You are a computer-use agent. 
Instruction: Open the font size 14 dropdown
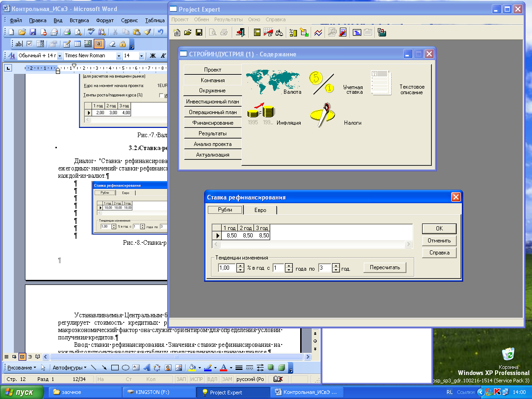coord(141,55)
